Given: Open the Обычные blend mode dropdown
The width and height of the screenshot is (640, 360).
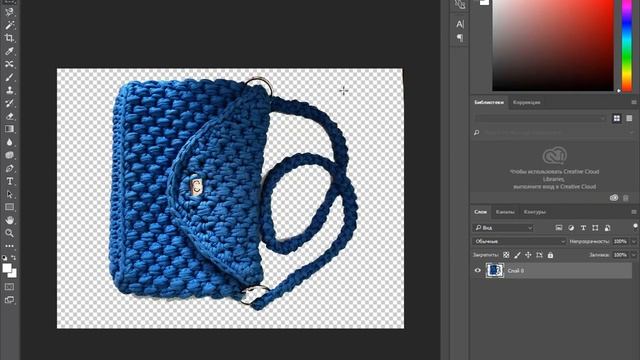Looking at the screenshot, I should click(x=519, y=241).
